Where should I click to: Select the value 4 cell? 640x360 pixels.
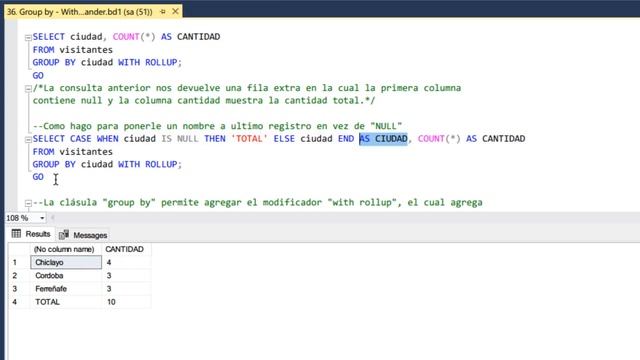[x=127, y=262]
